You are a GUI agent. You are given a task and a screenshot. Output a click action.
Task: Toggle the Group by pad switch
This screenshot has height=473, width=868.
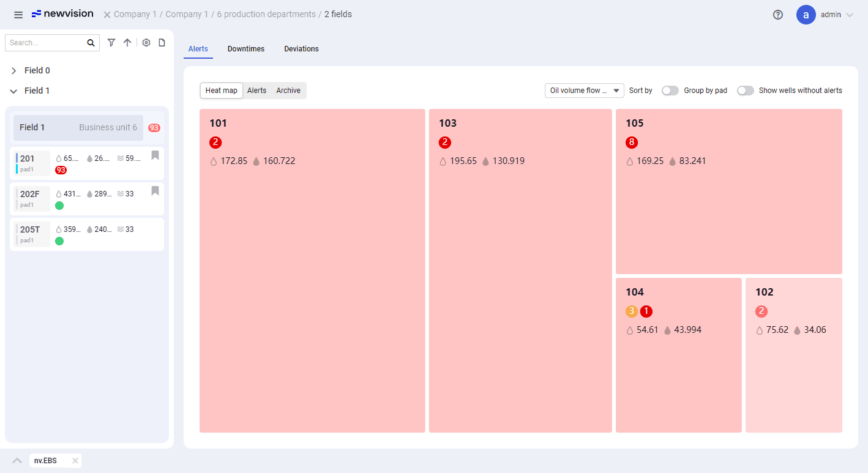(x=670, y=91)
